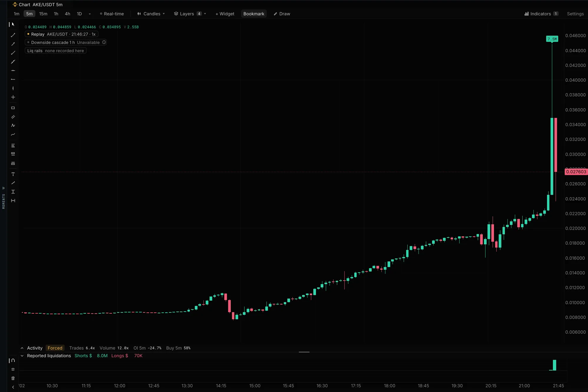Collapse the Activity row
Viewport: 588px width, 392px height.
[x=22, y=348]
